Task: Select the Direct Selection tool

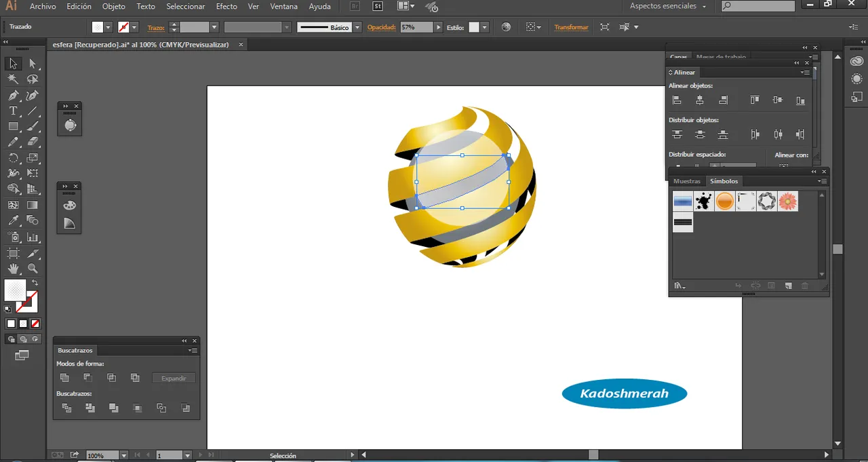Action: (33, 64)
